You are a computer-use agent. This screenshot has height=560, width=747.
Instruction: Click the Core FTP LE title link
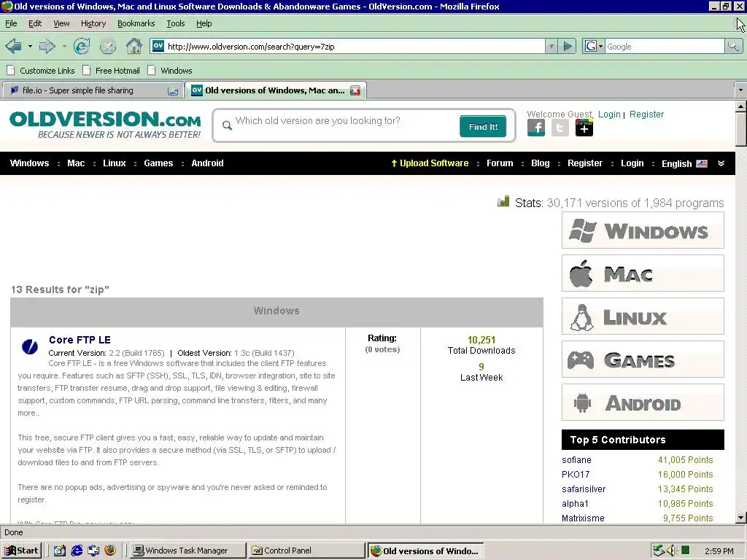[80, 340]
